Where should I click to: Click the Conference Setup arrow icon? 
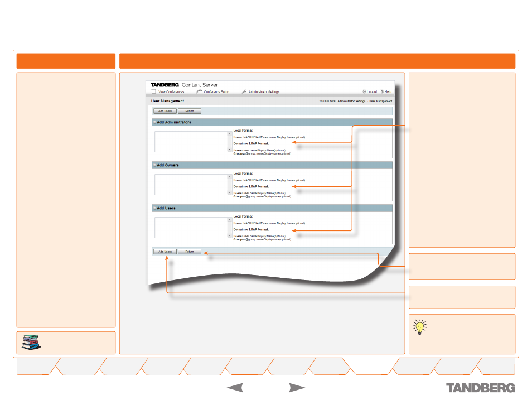click(199, 91)
